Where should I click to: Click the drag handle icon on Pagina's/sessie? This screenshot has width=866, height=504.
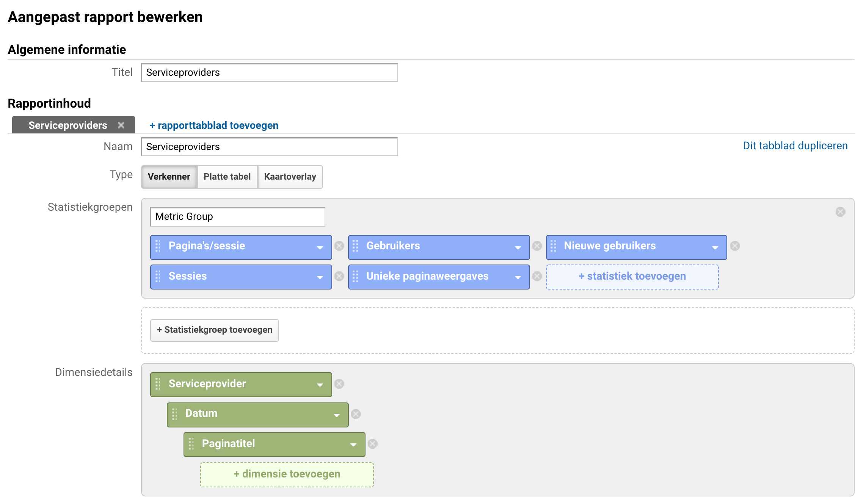coord(158,246)
